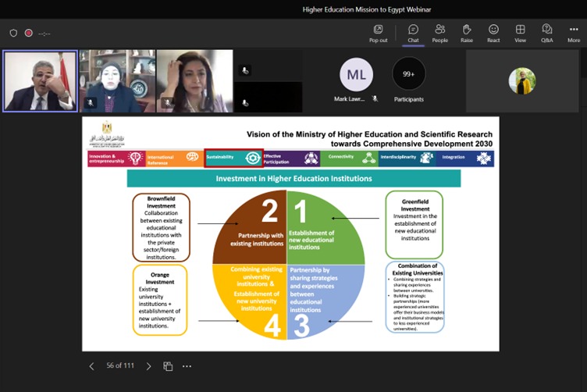Click the slide counter 56 of 111
587x392 pixels.
tap(120, 366)
